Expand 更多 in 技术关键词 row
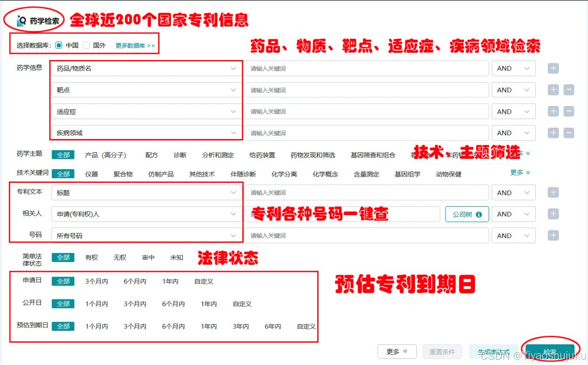Image resolution: width=588 pixels, height=365 pixels. [x=520, y=173]
